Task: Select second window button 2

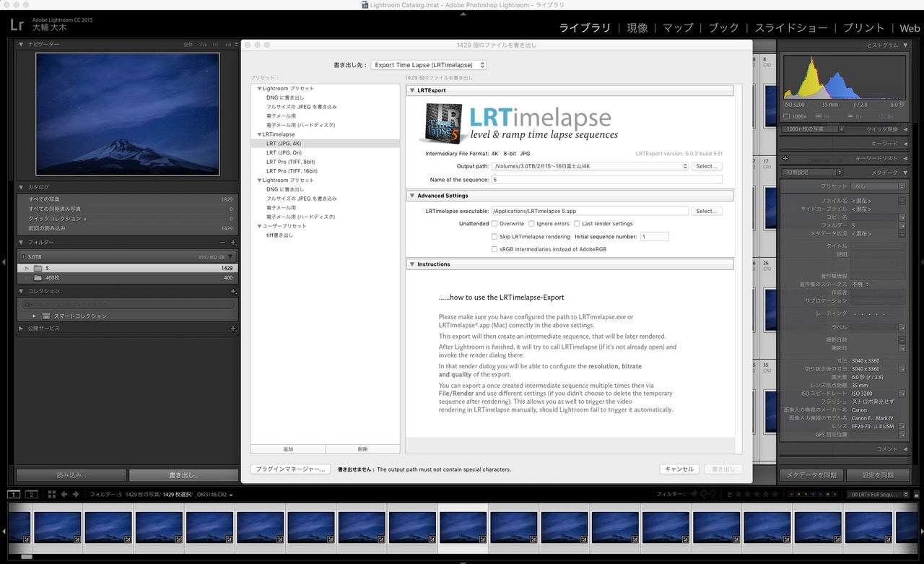Action: pyautogui.click(x=31, y=494)
